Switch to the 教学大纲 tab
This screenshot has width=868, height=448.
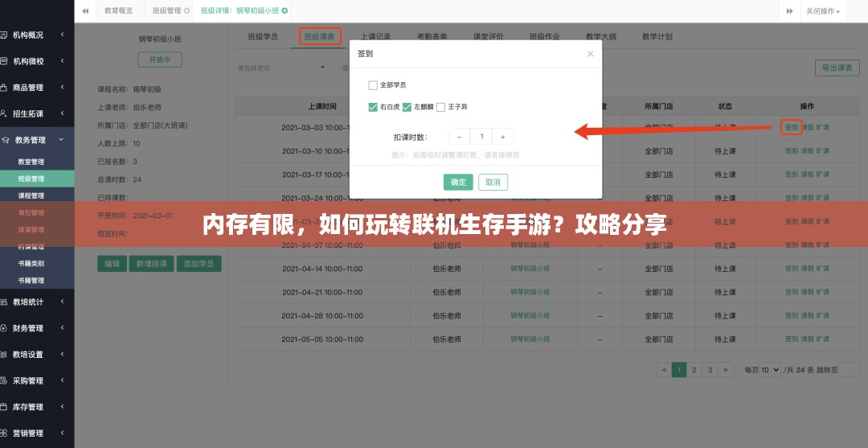pyautogui.click(x=601, y=37)
